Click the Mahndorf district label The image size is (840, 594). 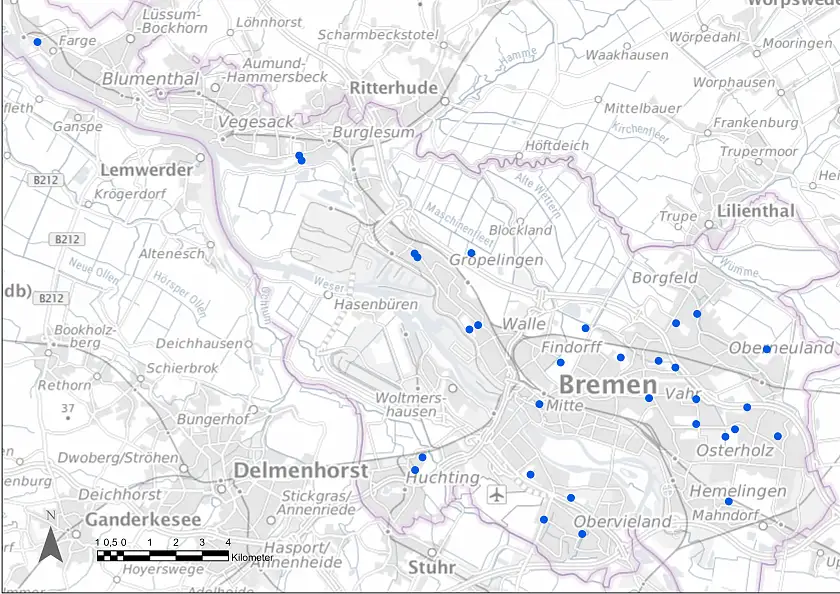click(727, 514)
